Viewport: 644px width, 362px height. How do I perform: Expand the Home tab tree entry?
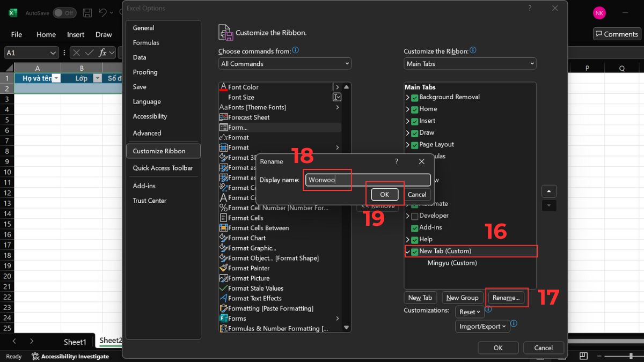tap(408, 109)
